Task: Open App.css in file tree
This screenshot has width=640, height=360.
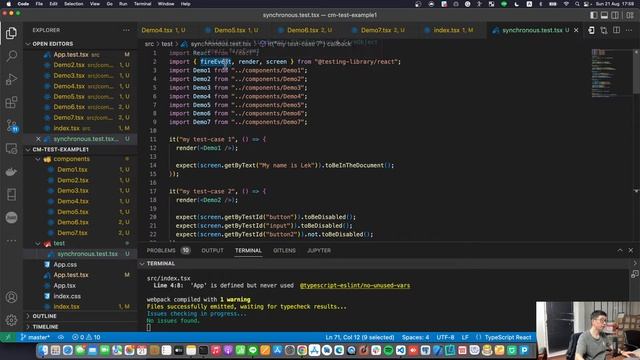Action: (65, 264)
